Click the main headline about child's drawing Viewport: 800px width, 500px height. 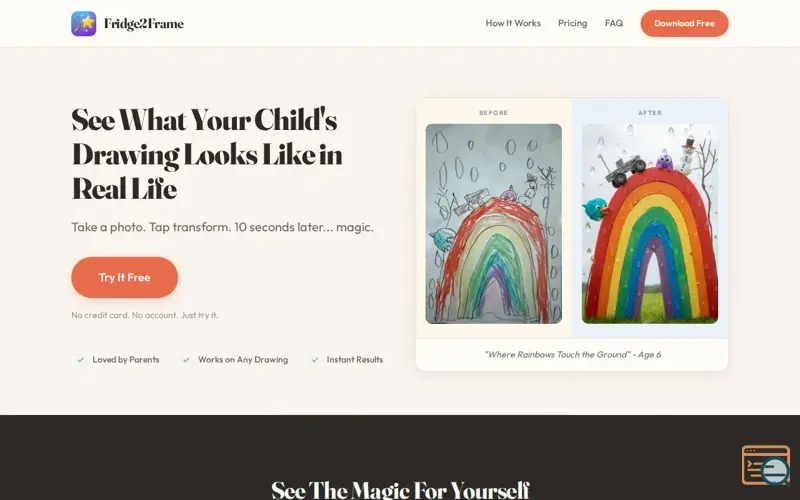pos(207,154)
